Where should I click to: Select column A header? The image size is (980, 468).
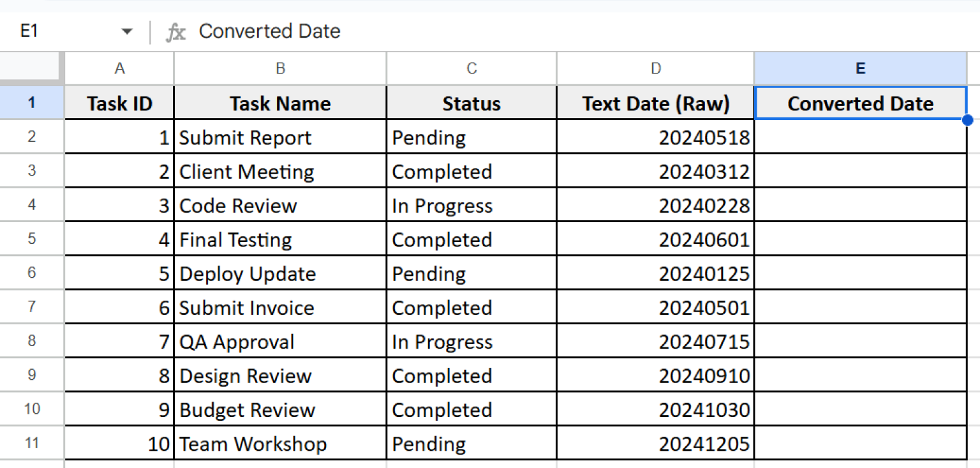click(x=119, y=68)
